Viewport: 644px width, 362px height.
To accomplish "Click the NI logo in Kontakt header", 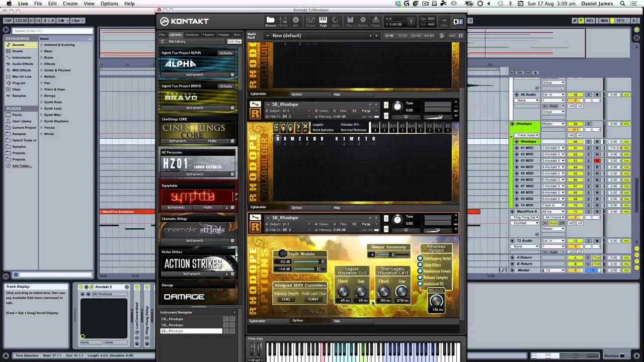I will click(x=458, y=22).
